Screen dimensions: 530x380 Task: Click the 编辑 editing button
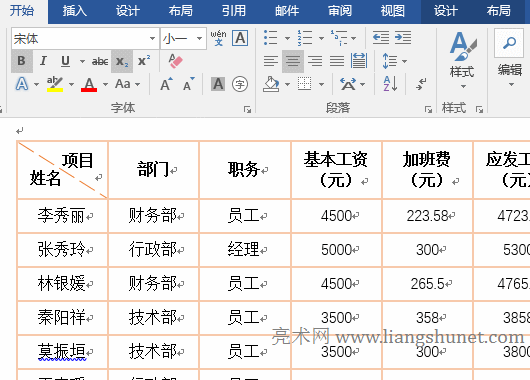tap(510, 58)
